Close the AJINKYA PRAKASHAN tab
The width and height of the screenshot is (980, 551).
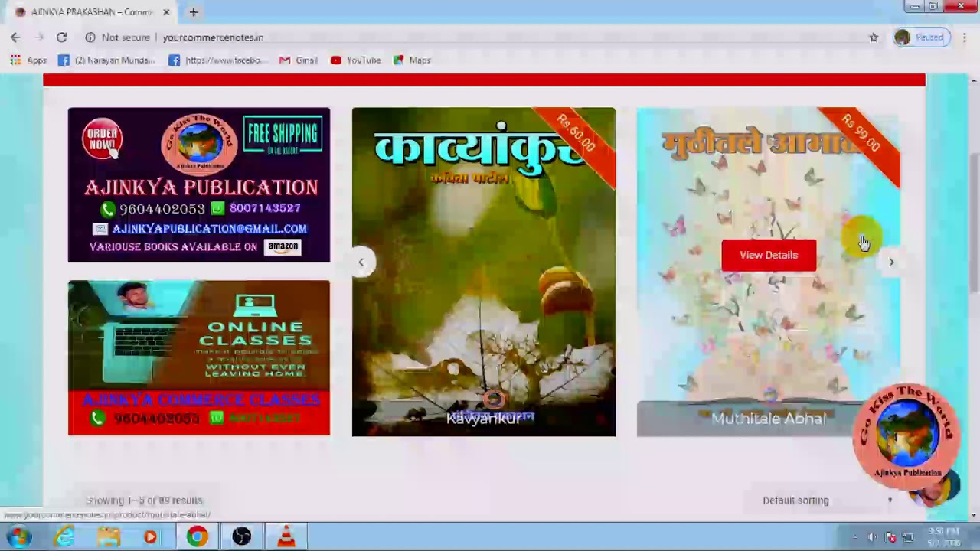(x=166, y=12)
